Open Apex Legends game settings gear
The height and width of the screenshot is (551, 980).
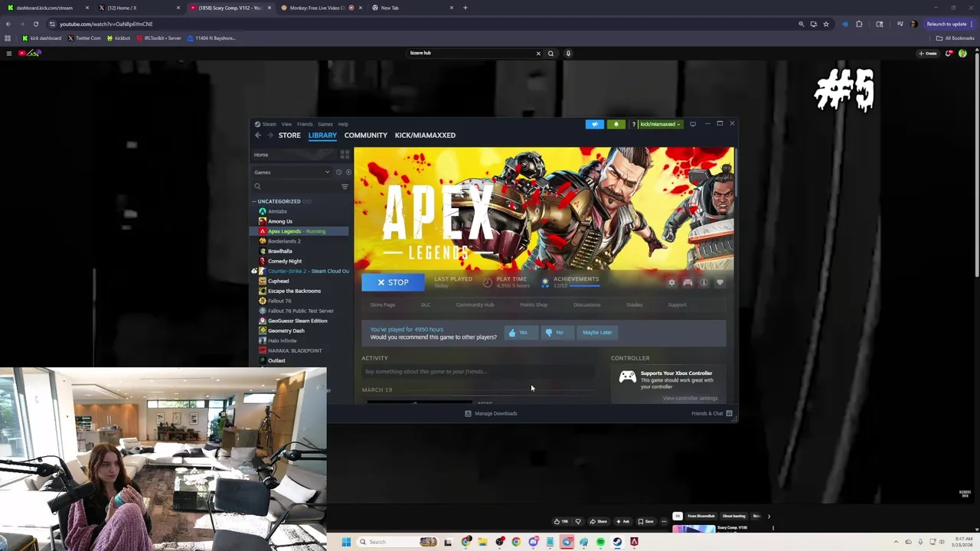point(671,282)
